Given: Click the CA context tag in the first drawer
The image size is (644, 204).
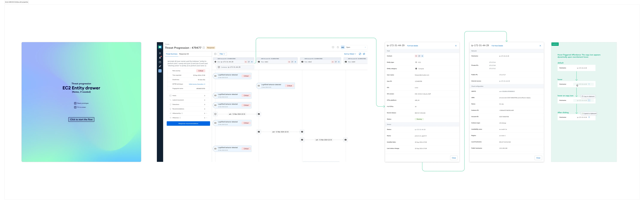Looking at the screenshot, I should coord(416,56).
